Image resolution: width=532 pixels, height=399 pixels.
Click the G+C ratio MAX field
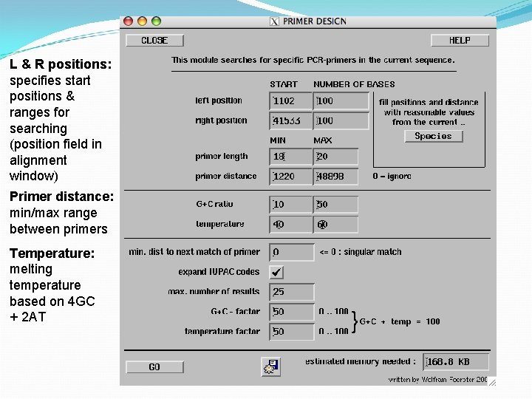point(335,205)
